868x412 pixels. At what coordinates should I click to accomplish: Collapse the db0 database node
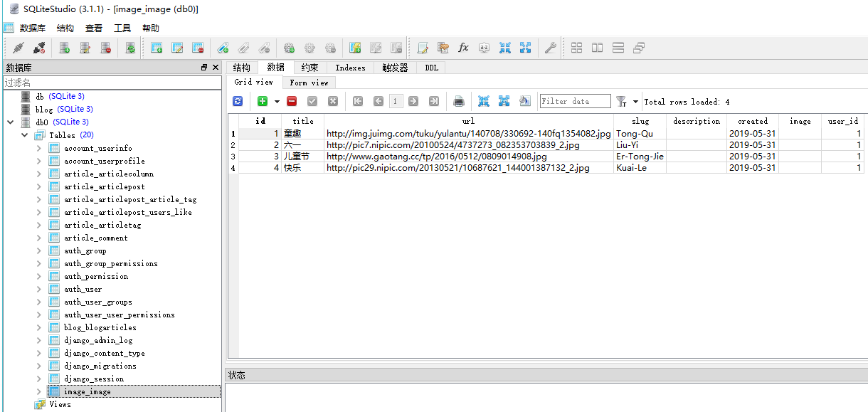click(x=10, y=122)
